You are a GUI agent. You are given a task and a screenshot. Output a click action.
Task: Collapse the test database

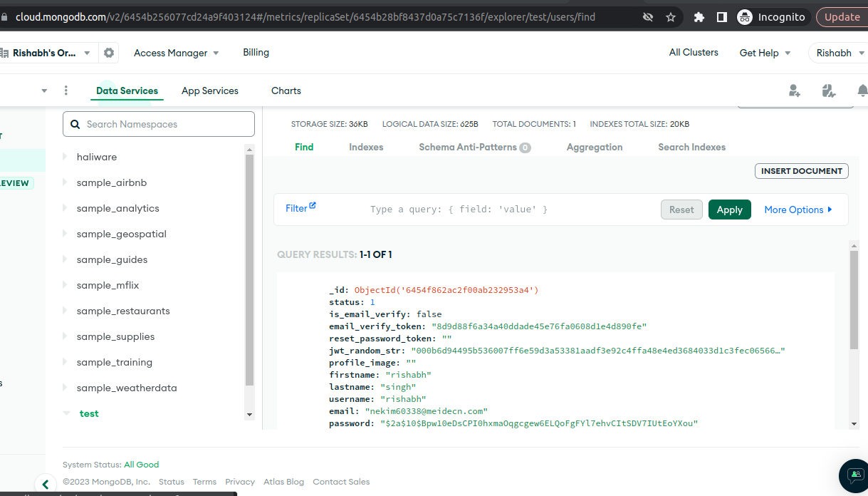point(66,413)
